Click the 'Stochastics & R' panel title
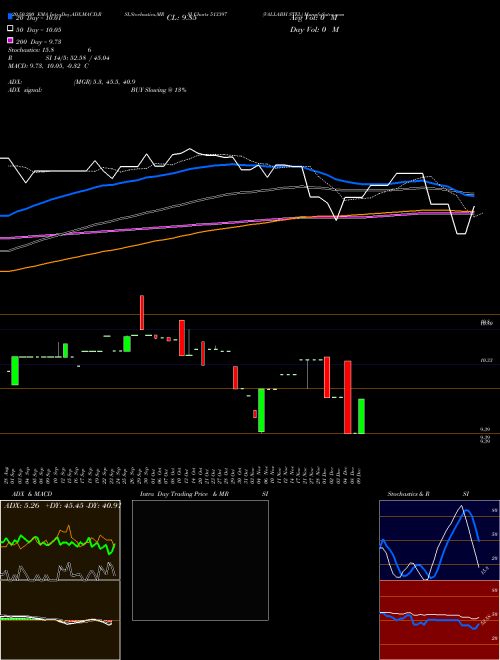 click(408, 494)
